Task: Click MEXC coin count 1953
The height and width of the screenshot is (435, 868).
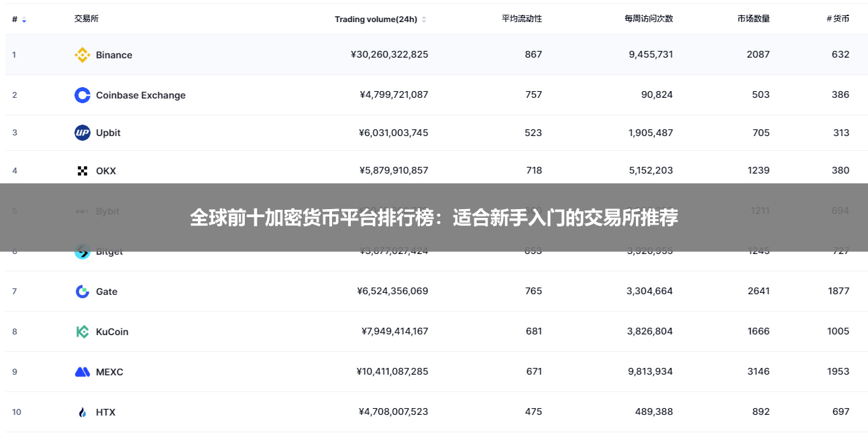Action: point(838,371)
